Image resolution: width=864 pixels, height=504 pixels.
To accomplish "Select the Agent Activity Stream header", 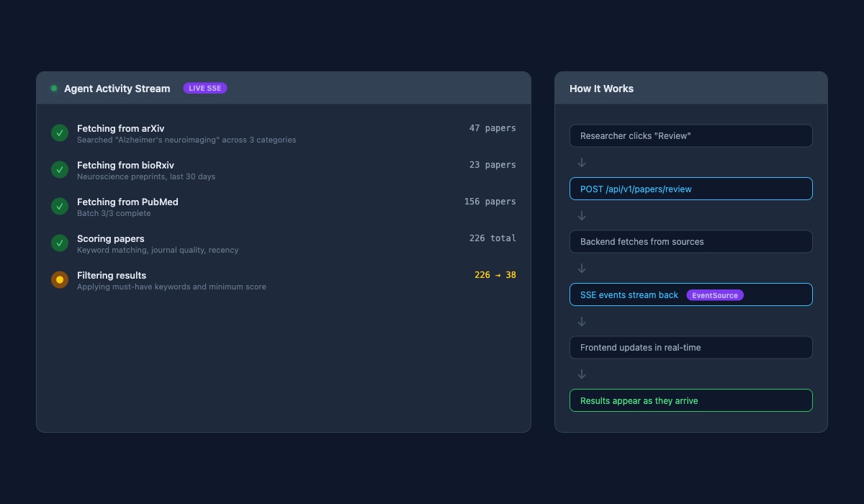I will [x=117, y=89].
